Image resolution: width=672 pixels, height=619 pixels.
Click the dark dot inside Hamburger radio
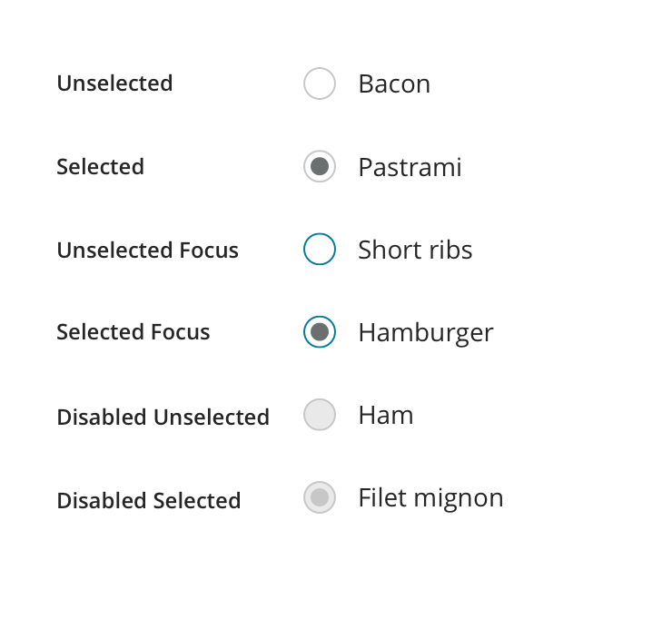tap(320, 331)
